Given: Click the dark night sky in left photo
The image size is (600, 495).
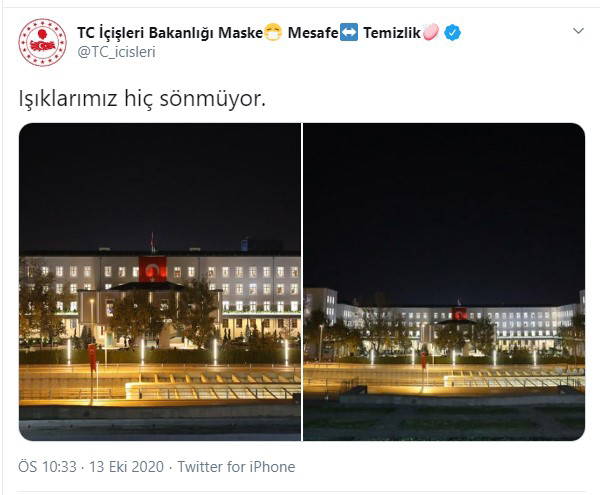Looking at the screenshot, I should tap(160, 180).
